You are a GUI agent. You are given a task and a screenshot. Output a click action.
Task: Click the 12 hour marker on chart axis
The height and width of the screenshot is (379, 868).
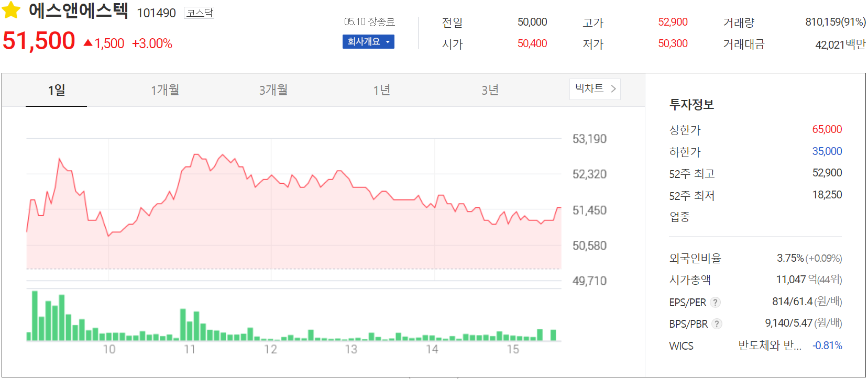pyautogui.click(x=270, y=349)
